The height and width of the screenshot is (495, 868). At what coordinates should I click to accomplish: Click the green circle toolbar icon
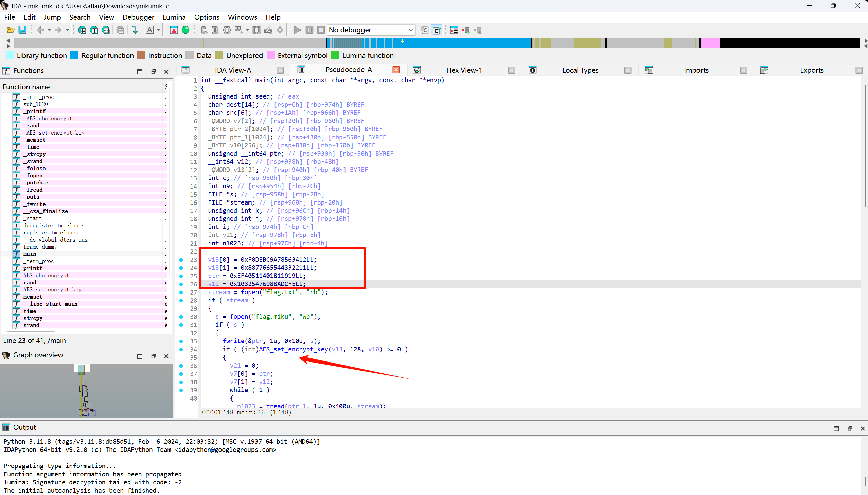coord(185,30)
